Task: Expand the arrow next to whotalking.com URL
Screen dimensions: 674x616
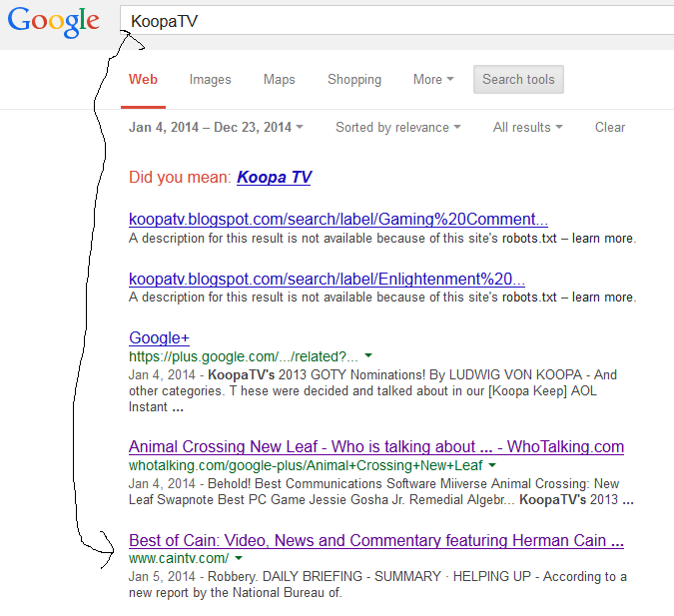Action: pos(492,464)
